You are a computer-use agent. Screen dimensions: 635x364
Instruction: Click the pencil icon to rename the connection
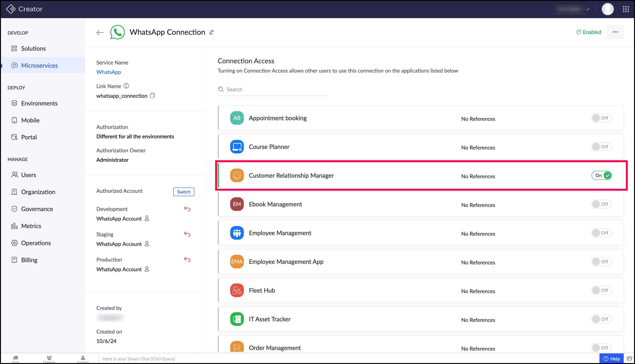point(211,32)
